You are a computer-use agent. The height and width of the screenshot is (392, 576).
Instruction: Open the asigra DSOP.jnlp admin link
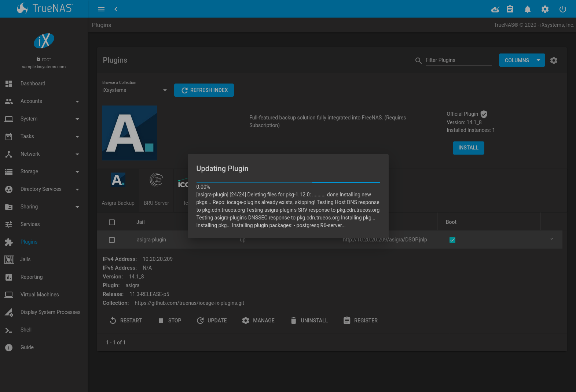point(385,240)
